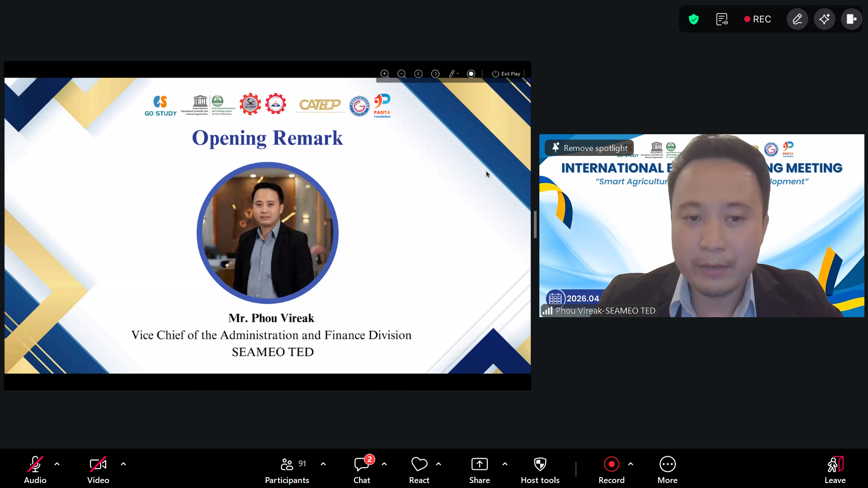Click the AI Companion sparkle icon
868x488 pixels.
point(824,19)
